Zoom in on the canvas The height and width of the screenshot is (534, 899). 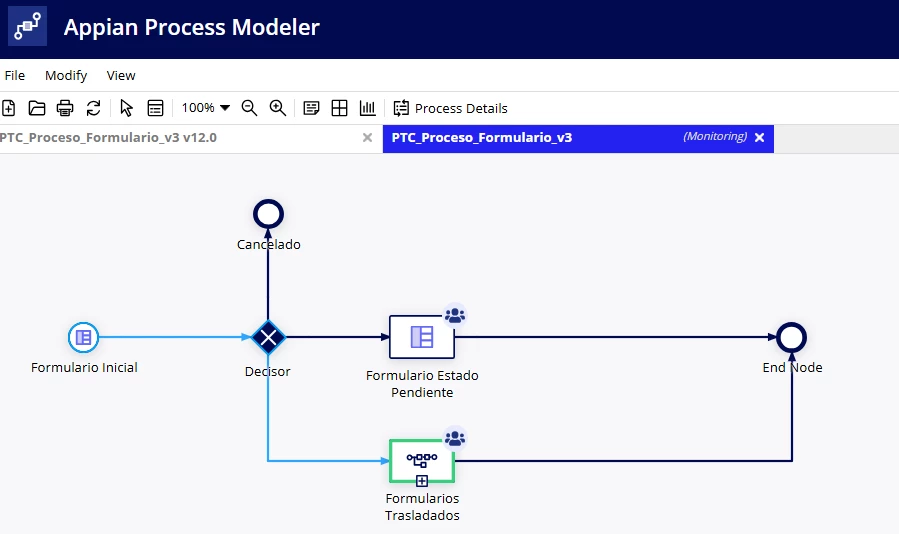[278, 108]
